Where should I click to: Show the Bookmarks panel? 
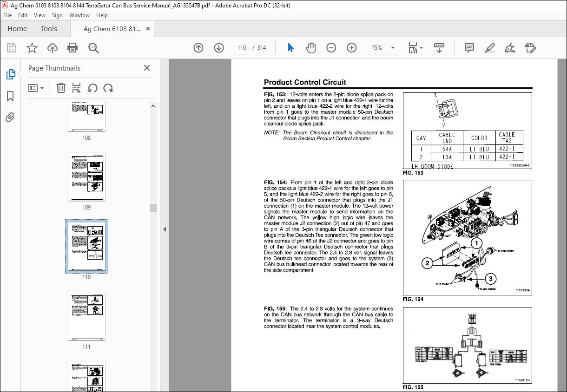pos(10,96)
